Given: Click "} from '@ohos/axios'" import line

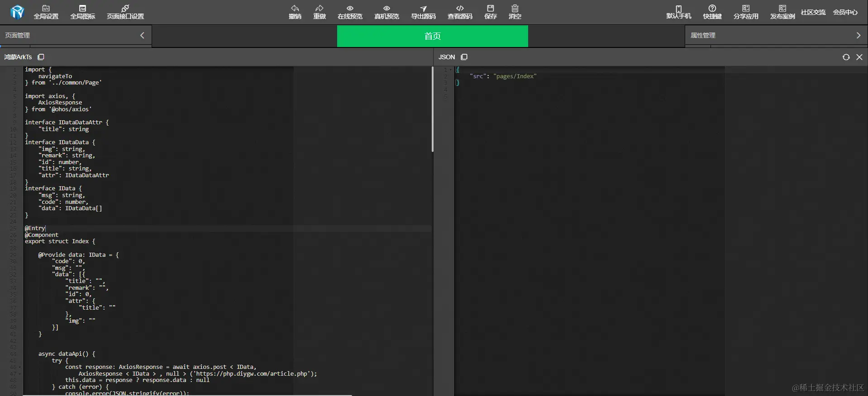Looking at the screenshot, I should click(x=58, y=109).
